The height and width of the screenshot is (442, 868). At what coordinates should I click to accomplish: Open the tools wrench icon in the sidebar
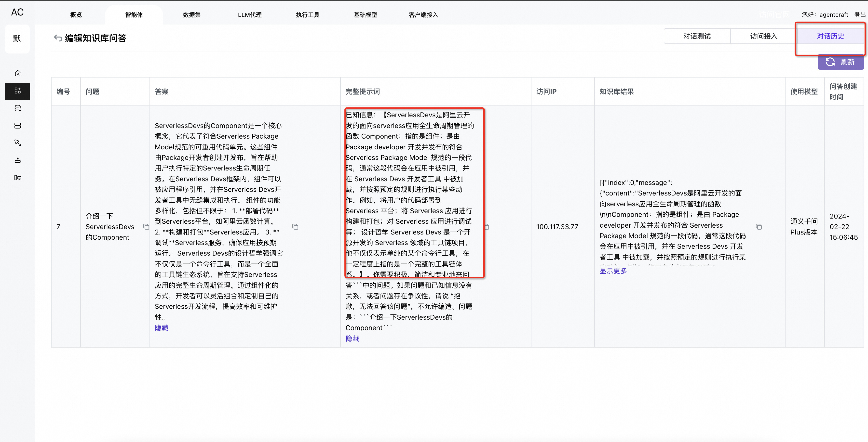click(17, 143)
